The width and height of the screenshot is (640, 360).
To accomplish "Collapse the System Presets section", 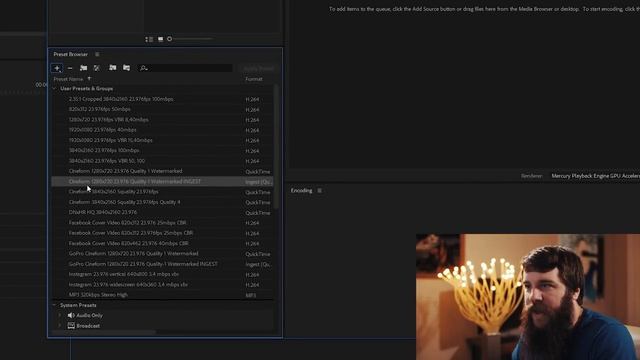I will [54, 305].
